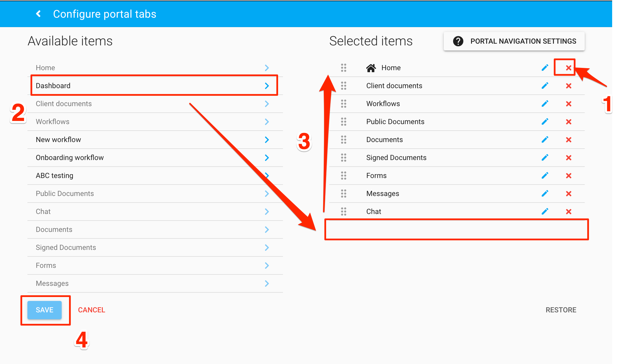
Task: Remove Workflows from selected items
Action: (x=568, y=104)
